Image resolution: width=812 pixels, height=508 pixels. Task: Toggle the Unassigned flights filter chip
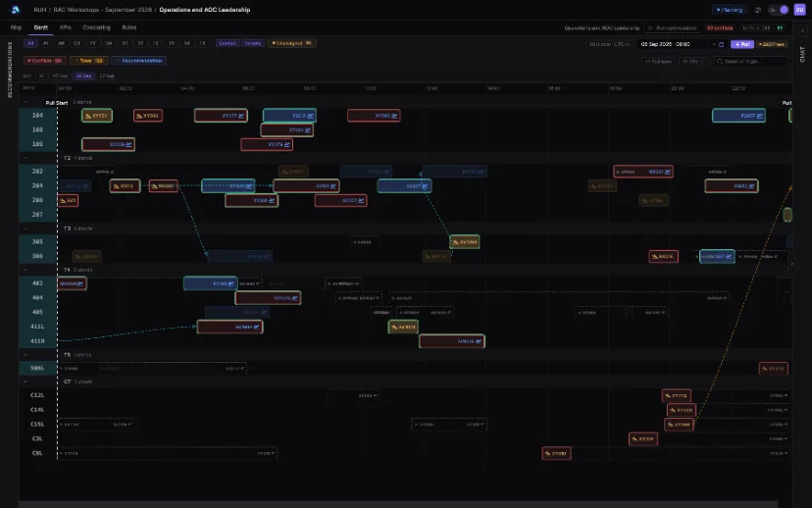[292, 43]
